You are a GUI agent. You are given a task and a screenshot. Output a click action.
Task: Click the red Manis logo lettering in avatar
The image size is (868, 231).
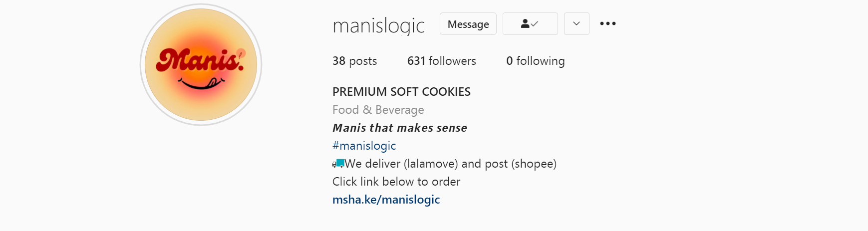(x=200, y=61)
